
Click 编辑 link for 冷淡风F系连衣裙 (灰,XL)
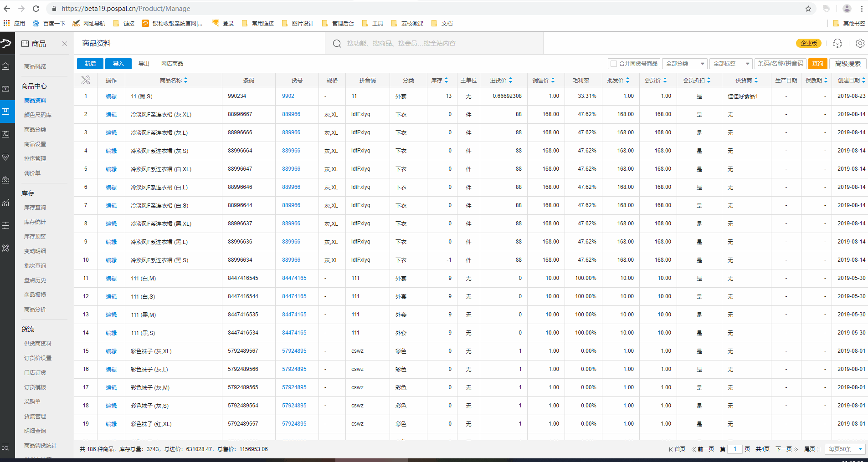point(111,115)
